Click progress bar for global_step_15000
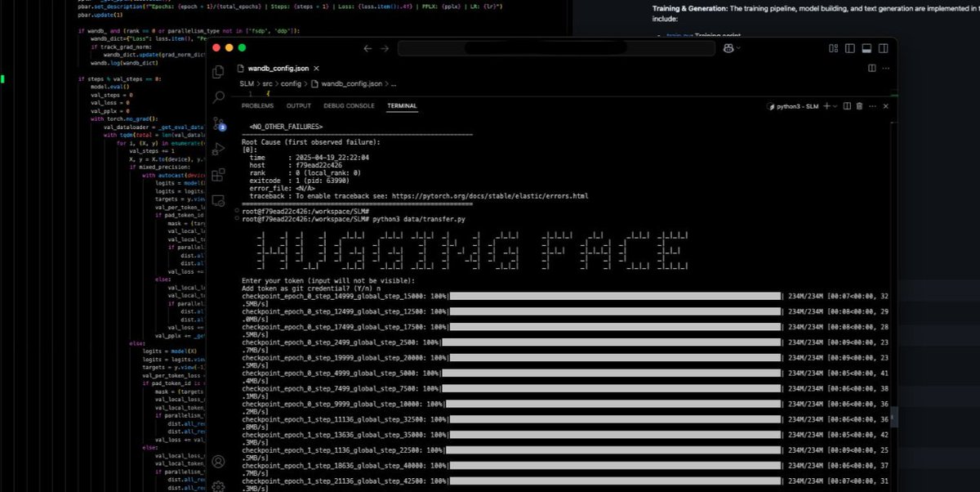 click(x=616, y=297)
